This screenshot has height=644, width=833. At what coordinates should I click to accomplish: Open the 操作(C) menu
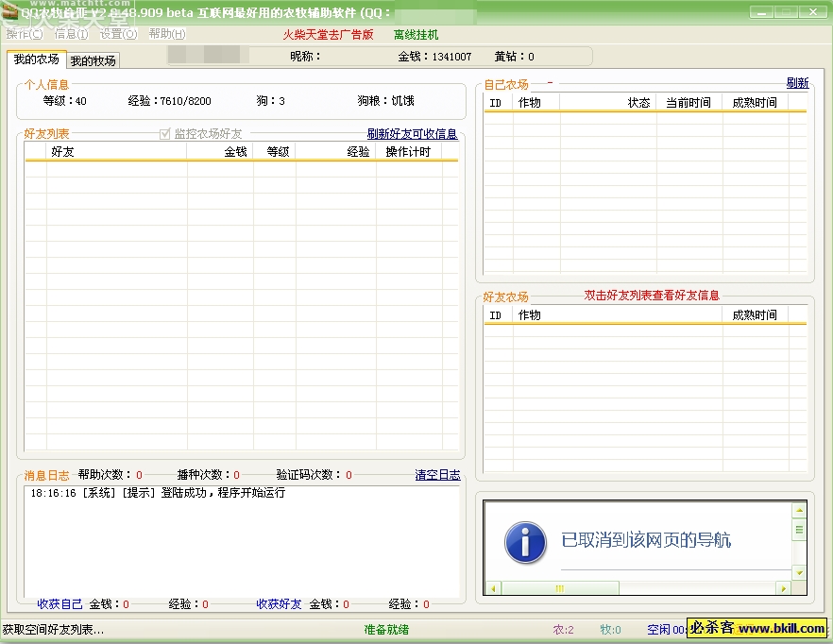[x=24, y=34]
